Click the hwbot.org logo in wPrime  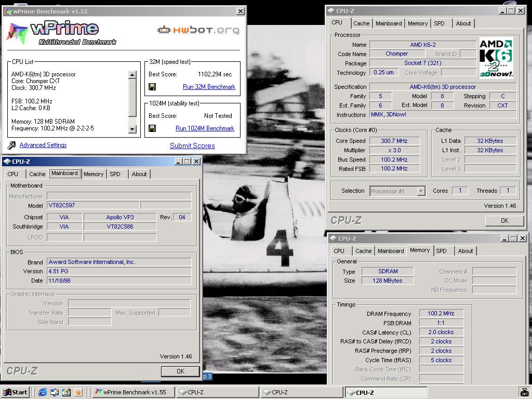point(198,30)
